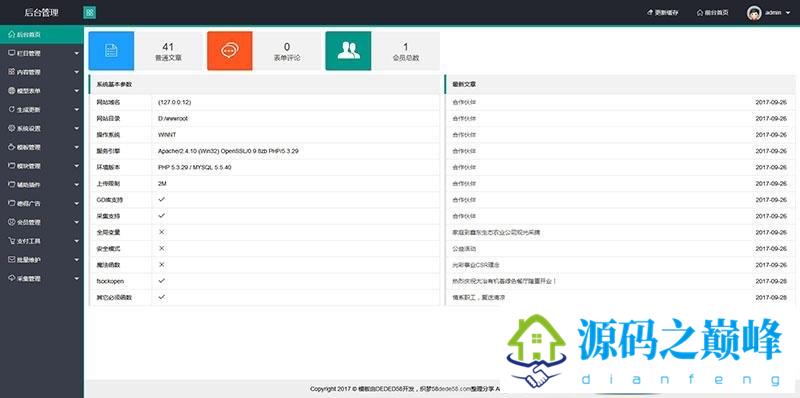800x398 pixels.
Task: Click the teal grid icon in the top bar
Action: (x=90, y=13)
